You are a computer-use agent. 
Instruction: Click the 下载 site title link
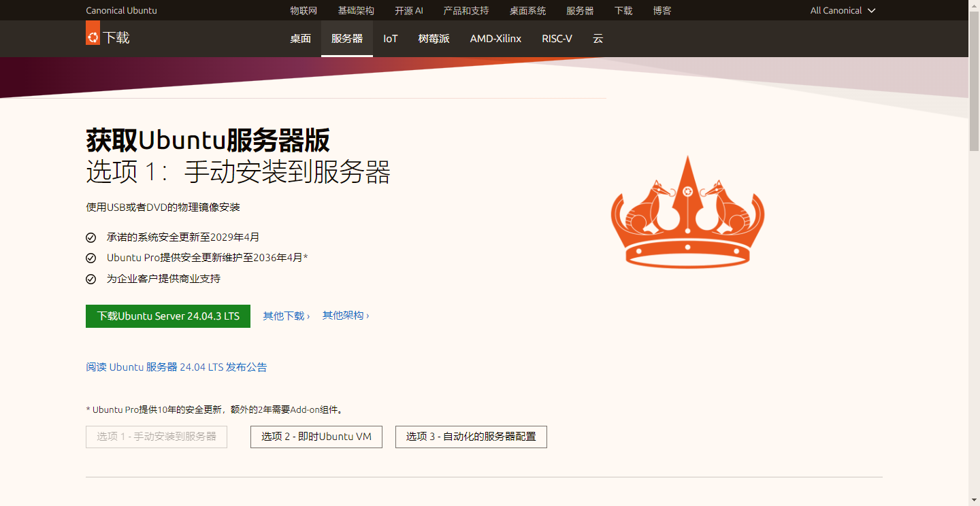(x=116, y=37)
